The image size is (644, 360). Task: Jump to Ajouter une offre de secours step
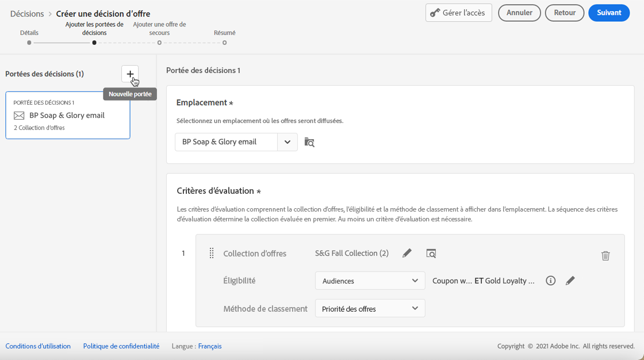(x=159, y=42)
